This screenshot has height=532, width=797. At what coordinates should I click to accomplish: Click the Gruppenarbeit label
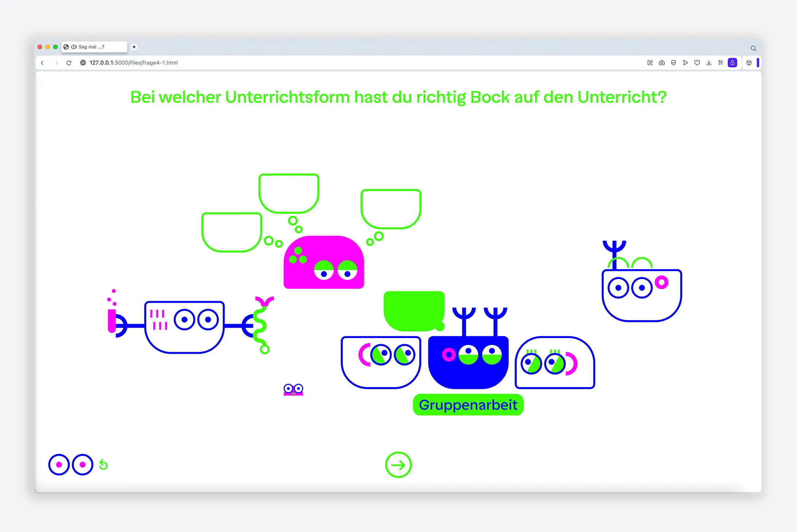(468, 405)
